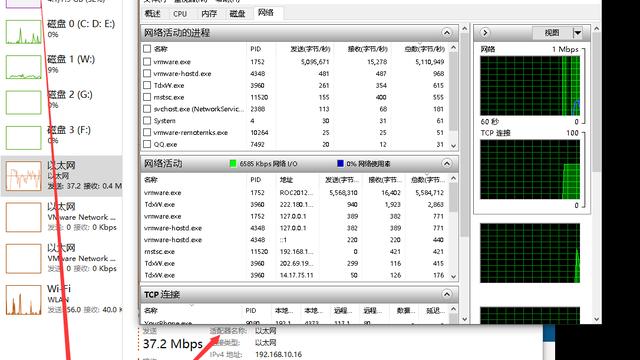Click the 网络 1 Mbps graph
The width and height of the screenshot is (640, 360).
tap(530, 86)
